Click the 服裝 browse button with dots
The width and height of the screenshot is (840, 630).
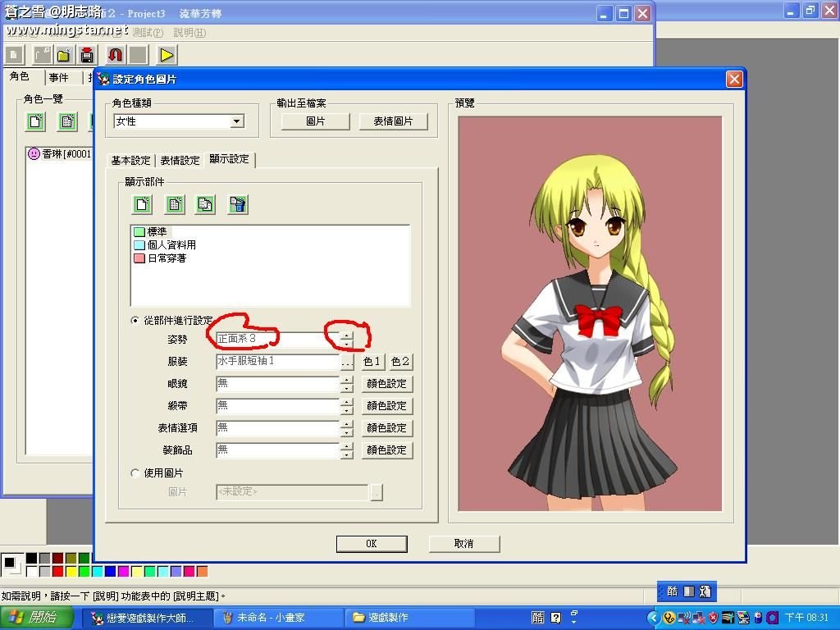tap(347, 362)
